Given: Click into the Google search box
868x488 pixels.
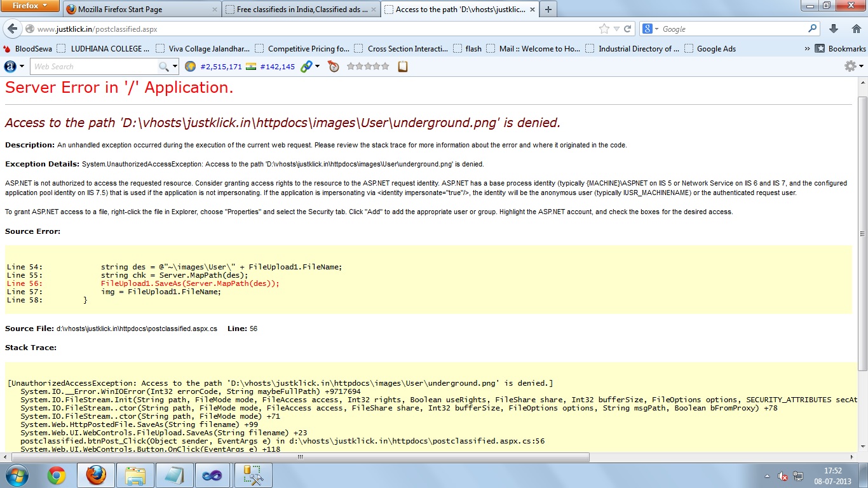Looking at the screenshot, I should pos(733,29).
